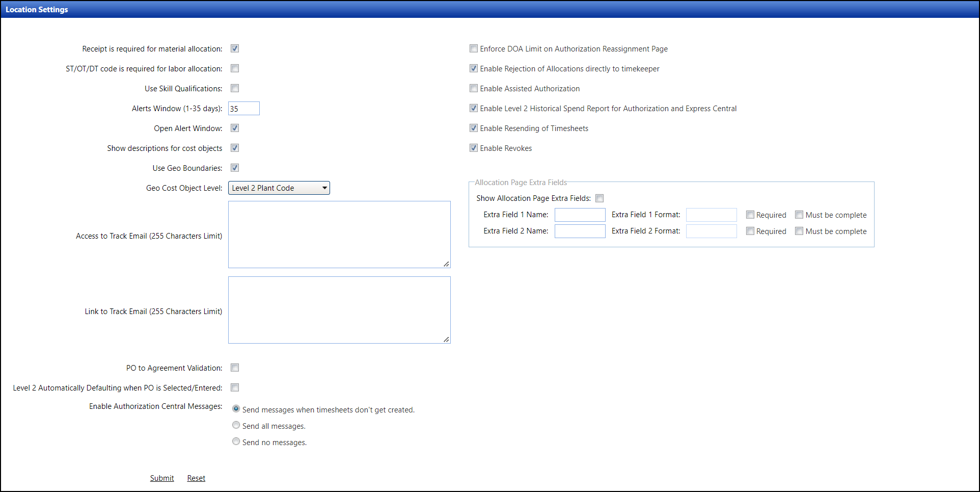The height and width of the screenshot is (492, 980).
Task: Check Must be complete for Extra Field 2
Action: coord(799,231)
